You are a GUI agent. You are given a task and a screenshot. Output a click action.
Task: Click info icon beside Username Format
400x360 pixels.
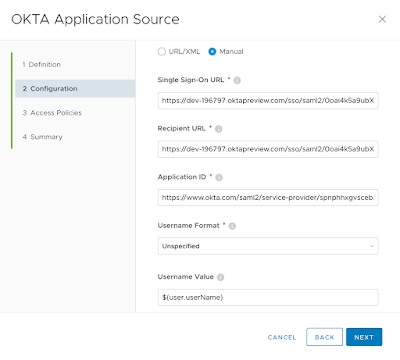click(x=232, y=226)
